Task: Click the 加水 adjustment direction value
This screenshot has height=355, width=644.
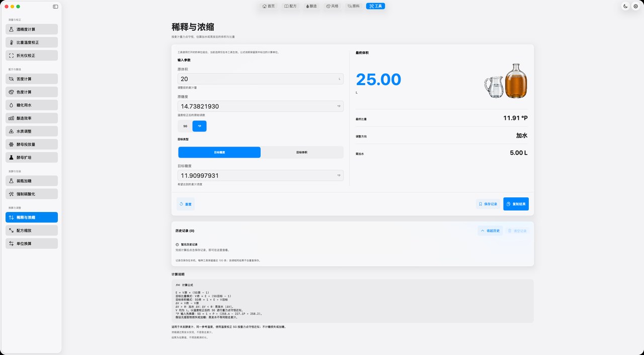Action: click(522, 135)
